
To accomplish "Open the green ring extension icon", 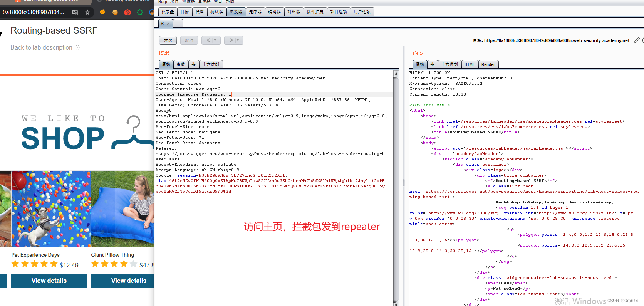I will tap(140, 12).
